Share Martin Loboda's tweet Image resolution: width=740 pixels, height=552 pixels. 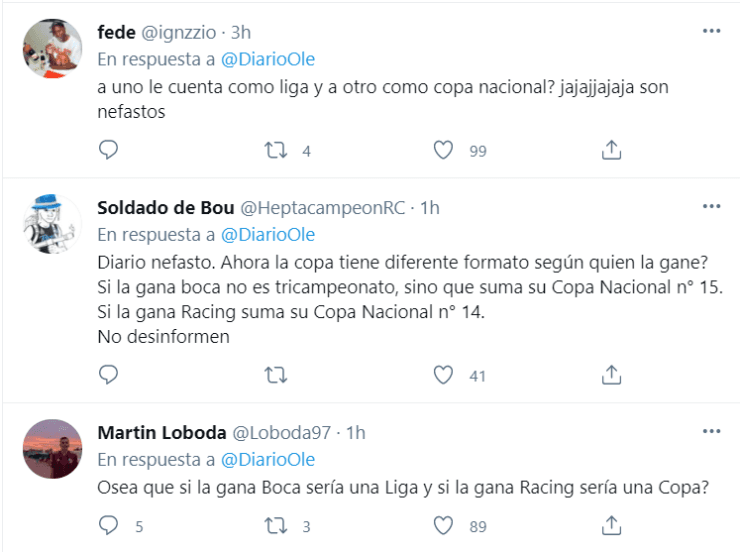click(x=611, y=525)
